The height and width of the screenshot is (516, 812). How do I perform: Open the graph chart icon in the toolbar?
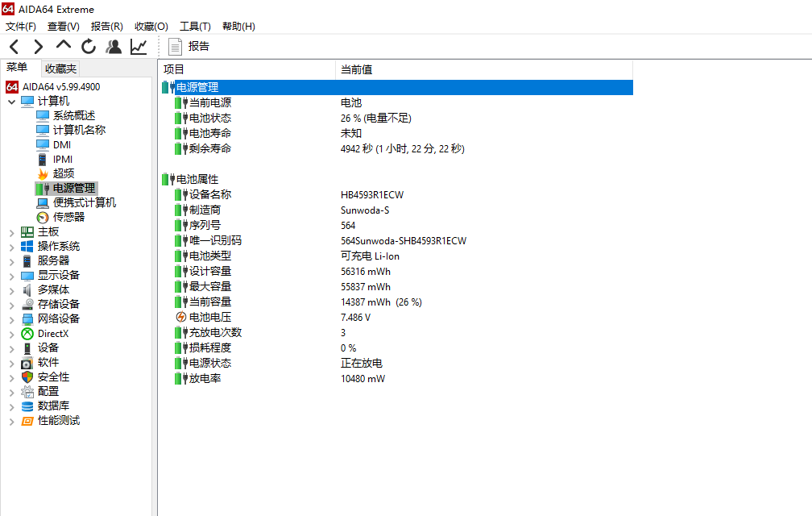tap(139, 47)
